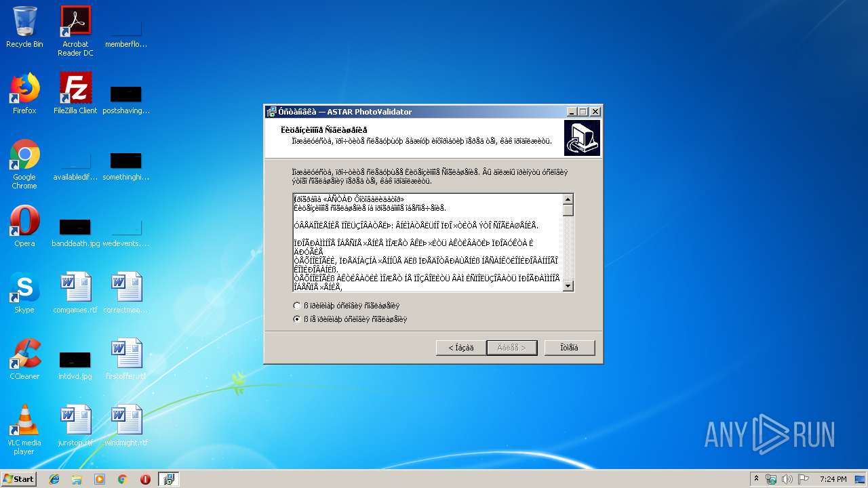Select the firstoffer.rtf document icon
The width and height of the screenshot is (868, 488).
126,359
